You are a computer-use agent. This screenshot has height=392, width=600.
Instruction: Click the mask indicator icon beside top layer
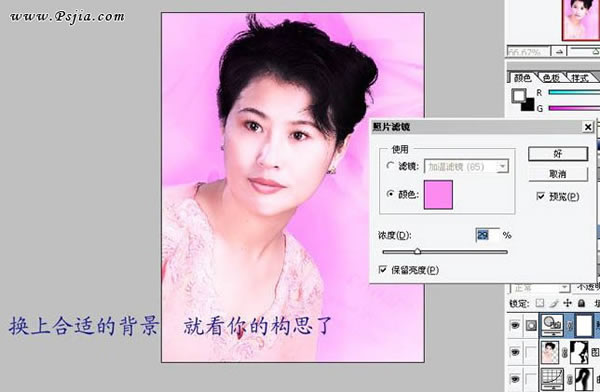pyautogui.click(x=531, y=325)
